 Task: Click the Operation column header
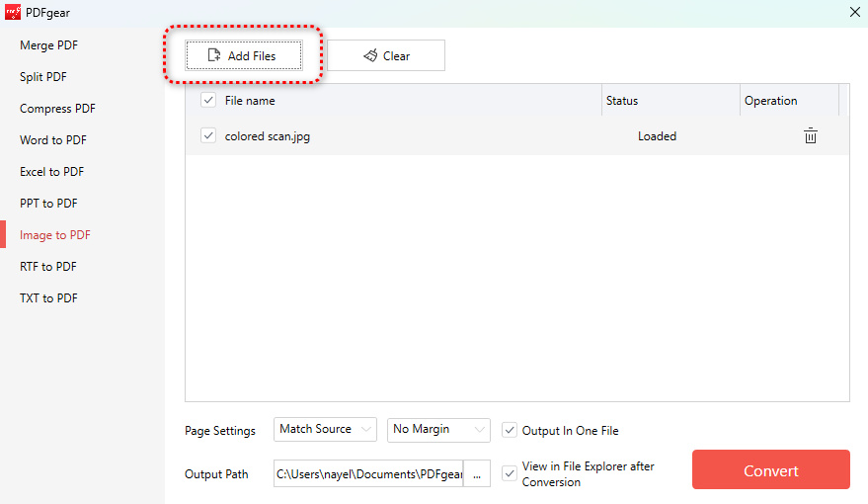770,101
